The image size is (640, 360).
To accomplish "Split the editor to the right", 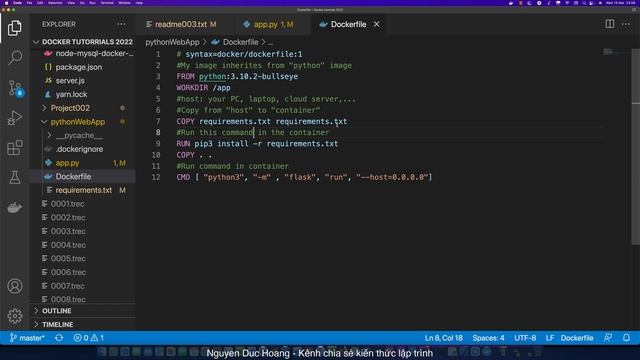I will click(609, 24).
